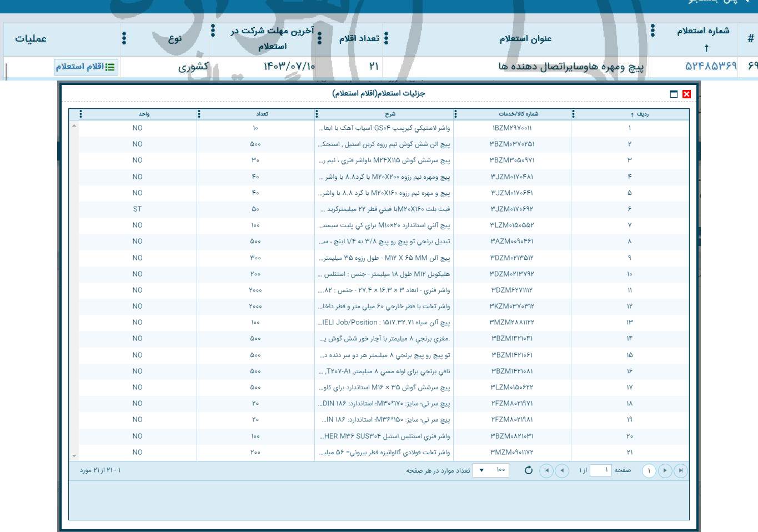Open the شرح column options menu

[x=317, y=114]
